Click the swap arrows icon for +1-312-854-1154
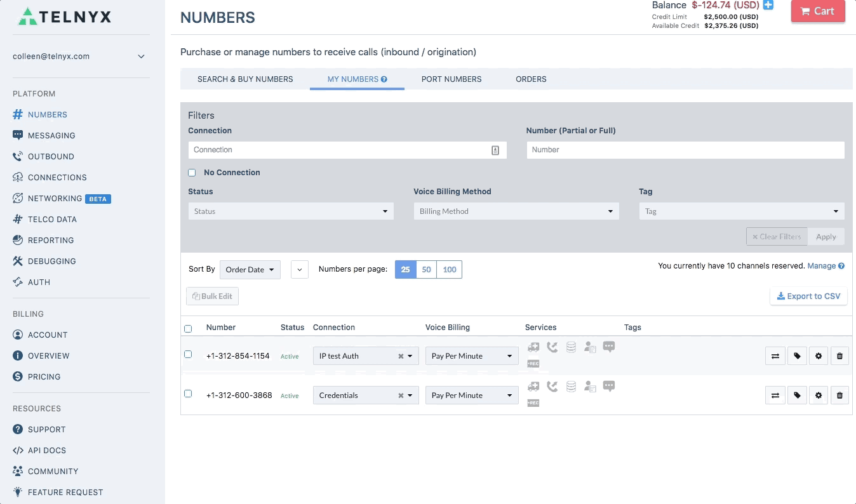The image size is (856, 504). point(775,356)
